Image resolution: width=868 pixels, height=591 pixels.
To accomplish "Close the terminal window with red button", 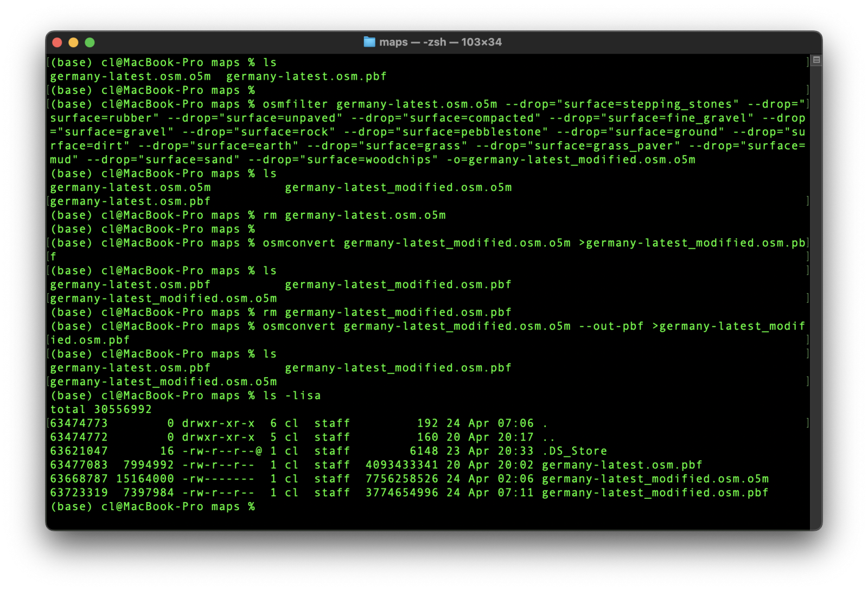I will 57,42.
